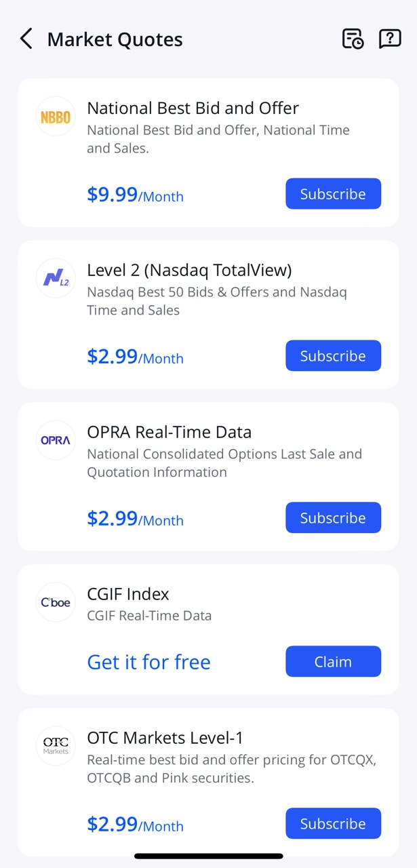Subscribe to National Best Bid and Offer

(x=333, y=193)
